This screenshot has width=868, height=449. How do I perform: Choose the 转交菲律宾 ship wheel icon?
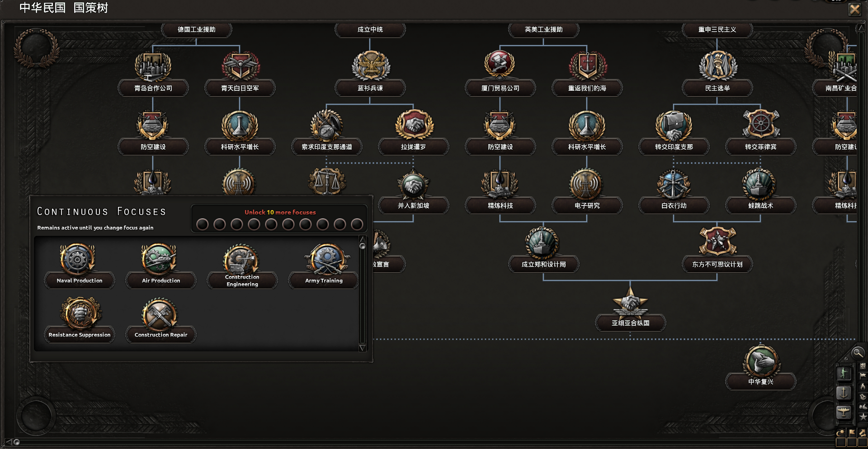pos(760,125)
